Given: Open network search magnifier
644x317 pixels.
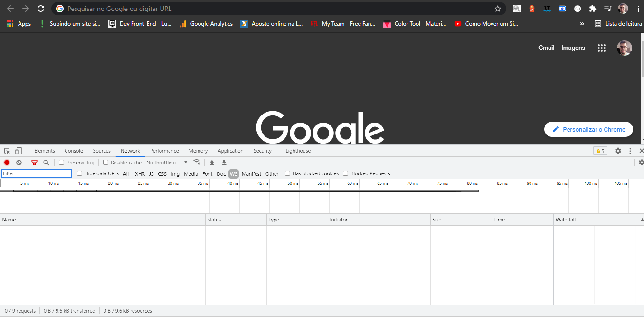Looking at the screenshot, I should [46, 163].
